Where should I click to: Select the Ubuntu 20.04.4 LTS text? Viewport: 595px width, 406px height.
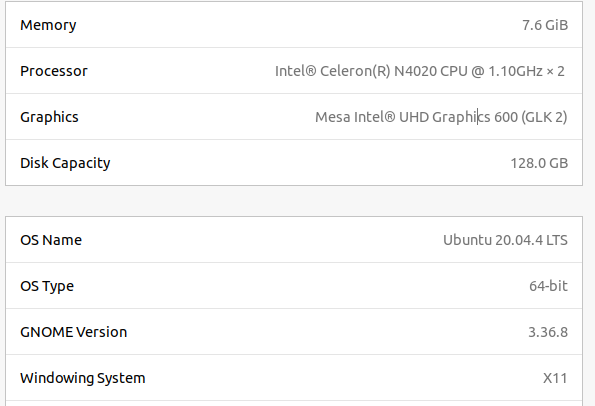(x=505, y=240)
